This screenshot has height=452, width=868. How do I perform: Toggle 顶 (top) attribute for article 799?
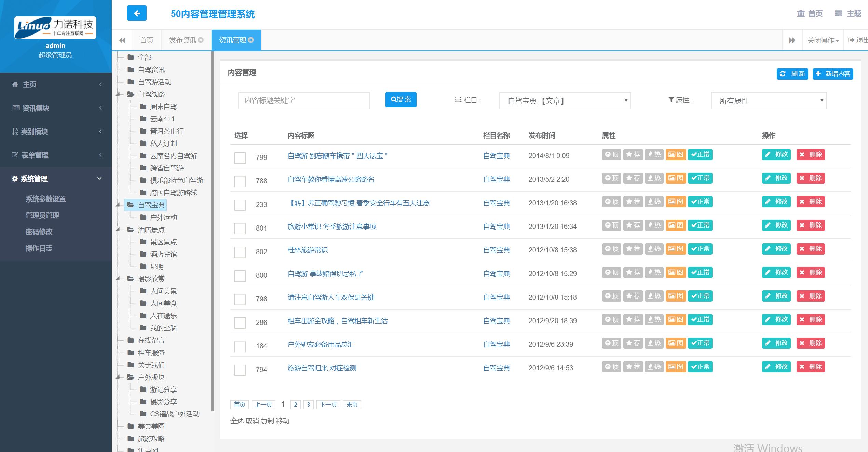611,155
